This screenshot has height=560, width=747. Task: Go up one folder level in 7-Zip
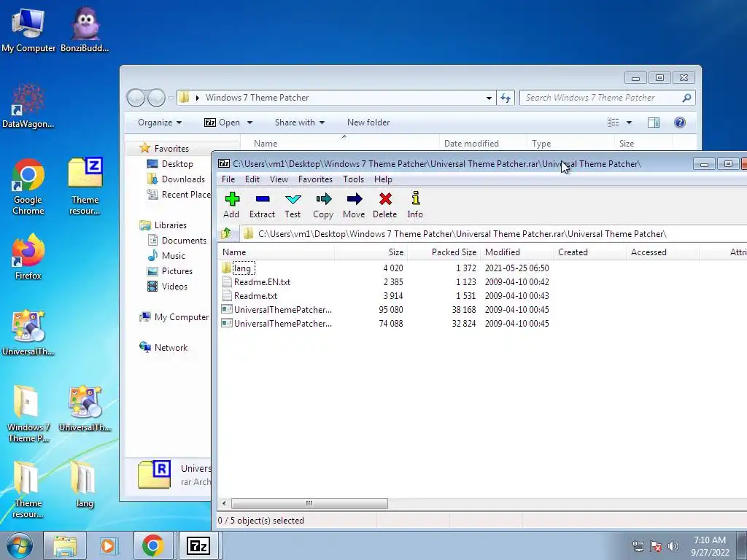click(226, 233)
